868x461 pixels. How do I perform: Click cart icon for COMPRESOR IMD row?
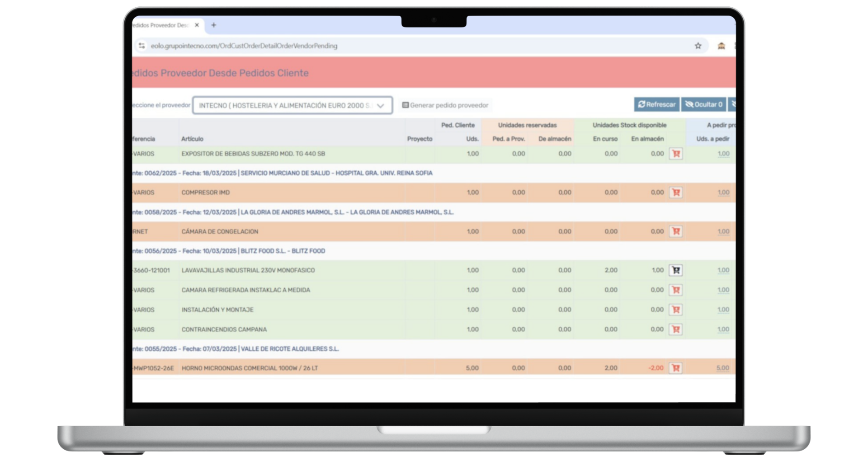(676, 193)
